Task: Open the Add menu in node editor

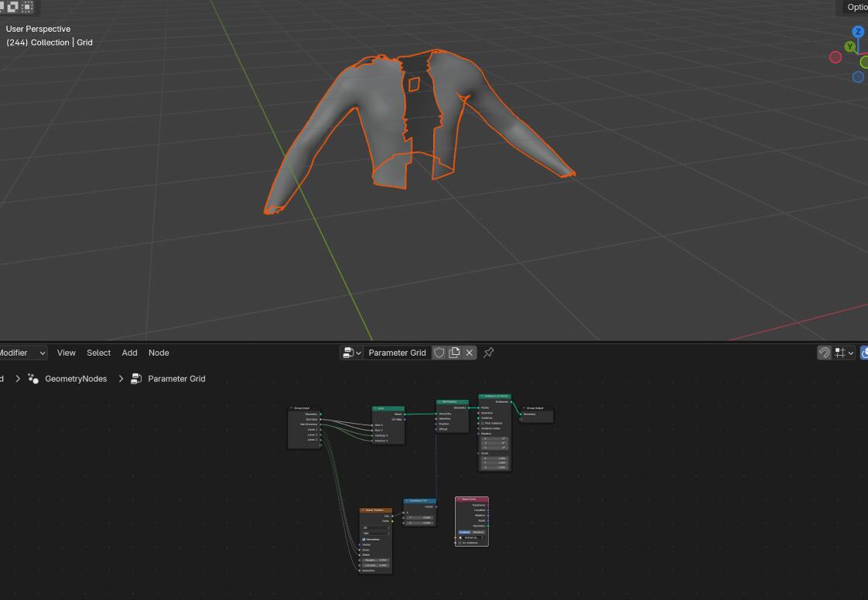Action: pos(129,353)
